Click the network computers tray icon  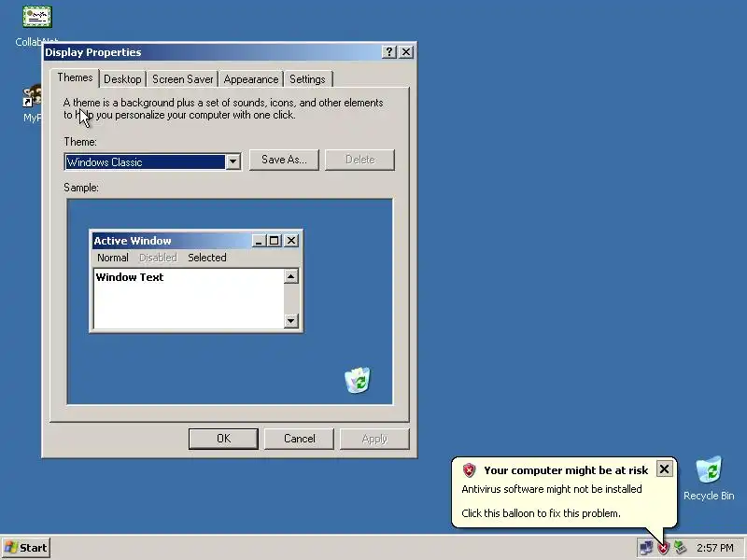point(646,548)
